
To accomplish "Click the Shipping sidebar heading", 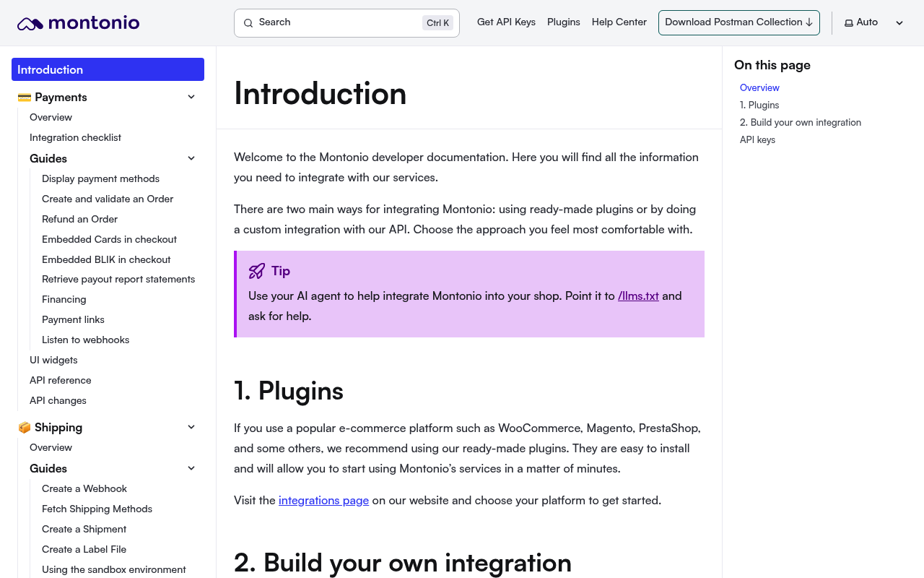I will point(58,427).
